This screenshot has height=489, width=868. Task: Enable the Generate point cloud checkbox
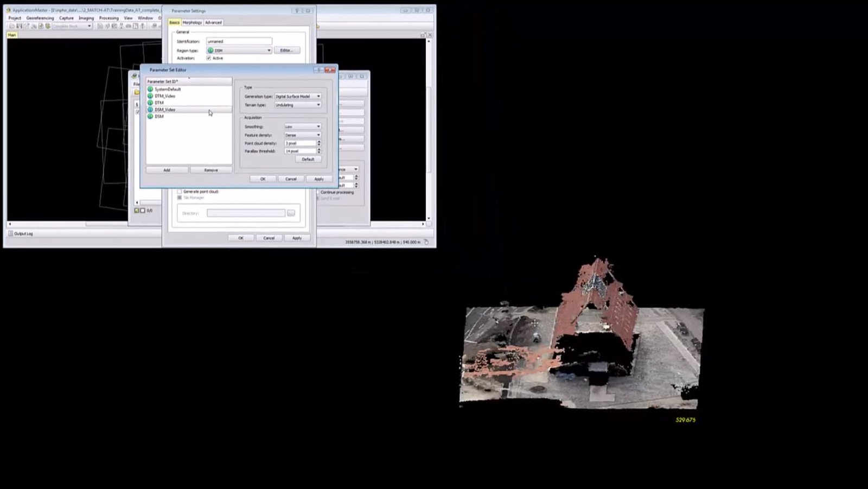click(x=180, y=192)
